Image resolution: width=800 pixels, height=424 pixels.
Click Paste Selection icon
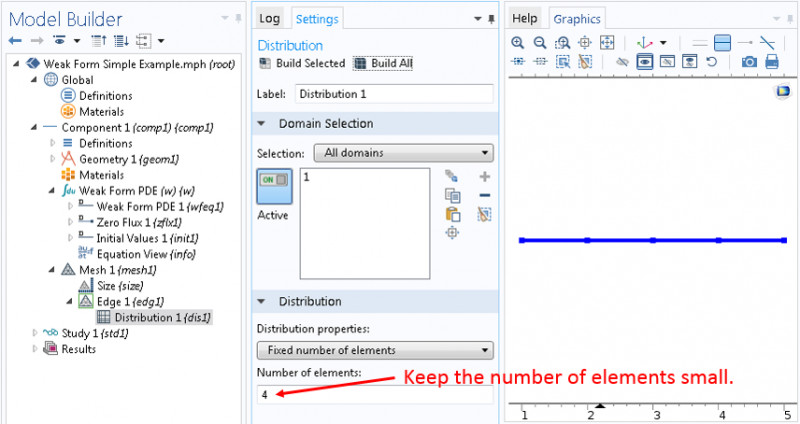tap(453, 214)
